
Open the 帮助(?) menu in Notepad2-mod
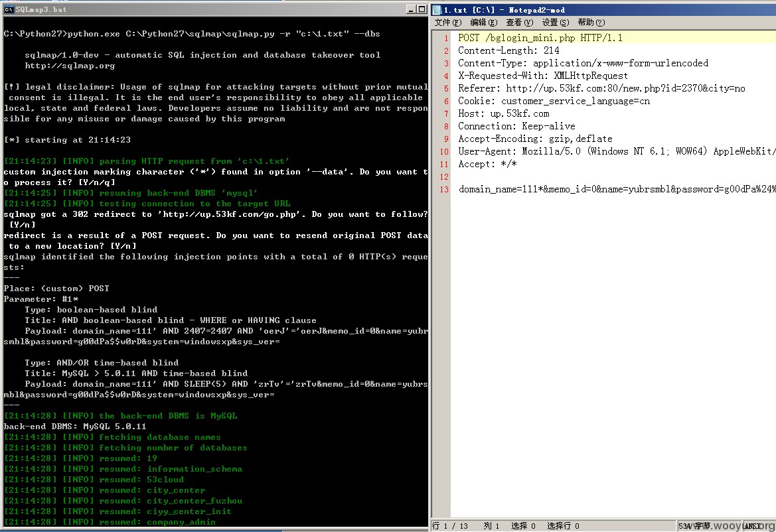coord(591,23)
